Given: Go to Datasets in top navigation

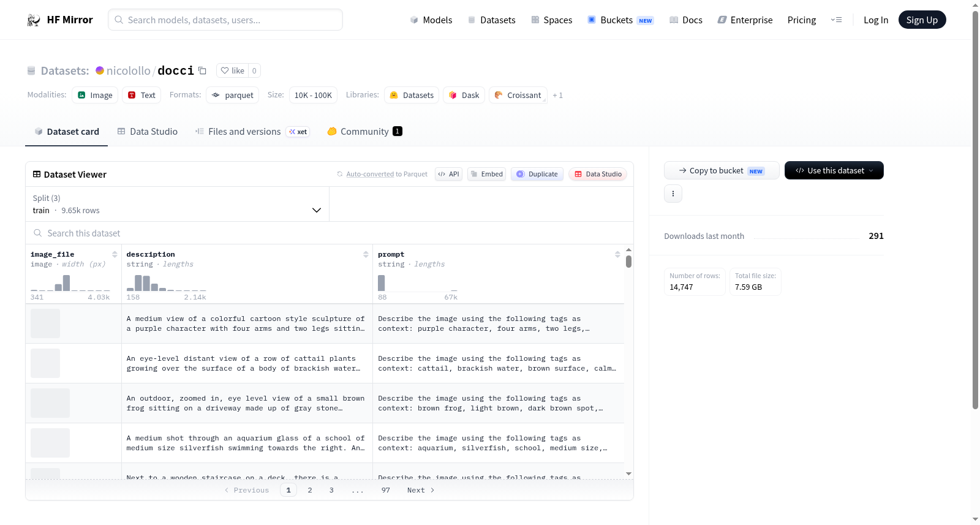Looking at the screenshot, I should coord(491,20).
